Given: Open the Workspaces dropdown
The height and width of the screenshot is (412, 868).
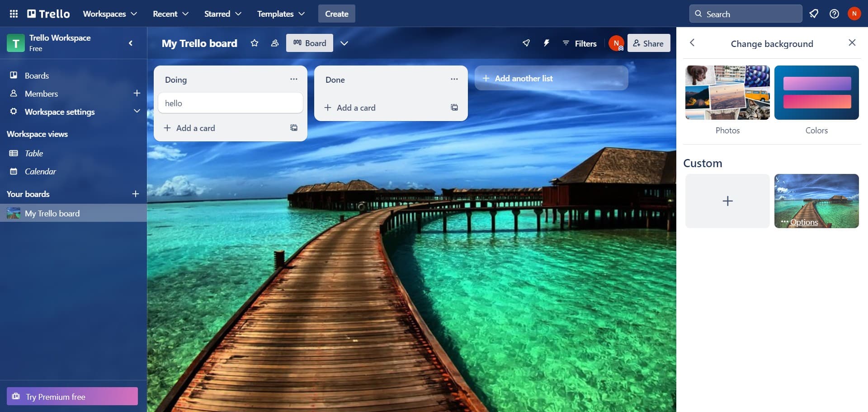Looking at the screenshot, I should tap(109, 14).
